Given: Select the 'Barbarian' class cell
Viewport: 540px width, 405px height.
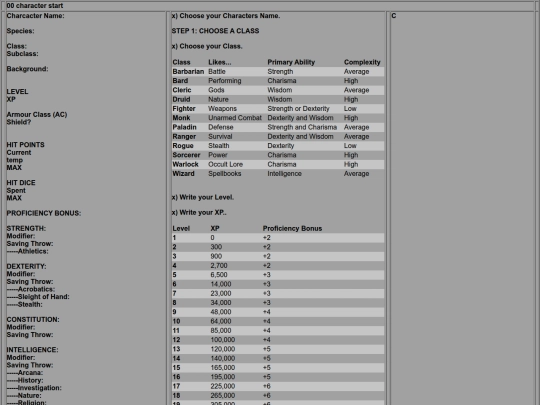Looking at the screenshot, I should [x=188, y=72].
